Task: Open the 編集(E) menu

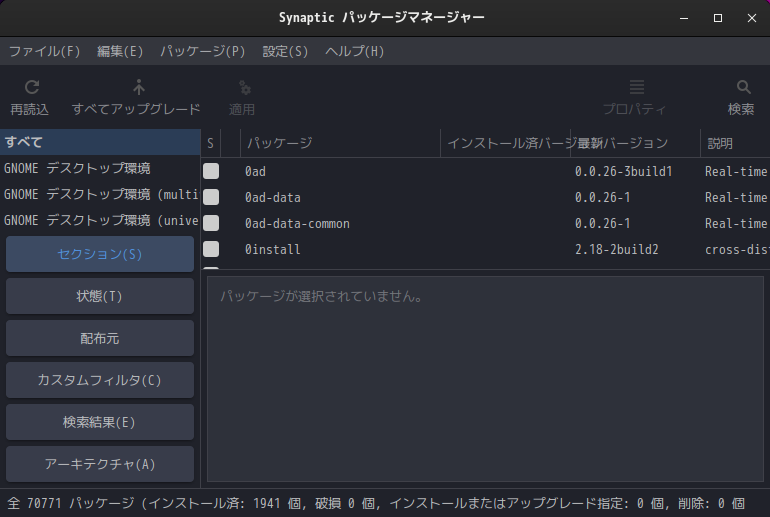Action: point(120,51)
